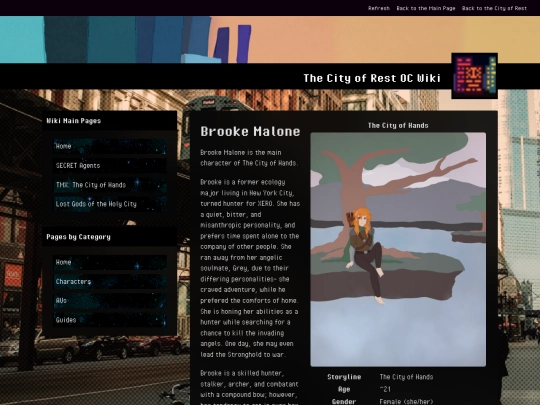Image resolution: width=540 pixels, height=405 pixels.
Task: Go back to the Main Page
Action: pyautogui.click(x=426, y=8)
